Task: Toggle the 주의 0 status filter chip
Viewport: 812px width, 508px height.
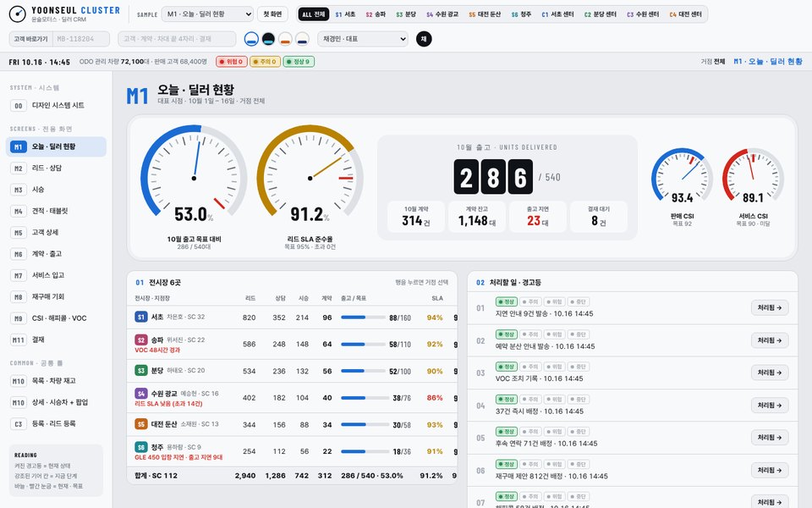Action: [x=265, y=62]
